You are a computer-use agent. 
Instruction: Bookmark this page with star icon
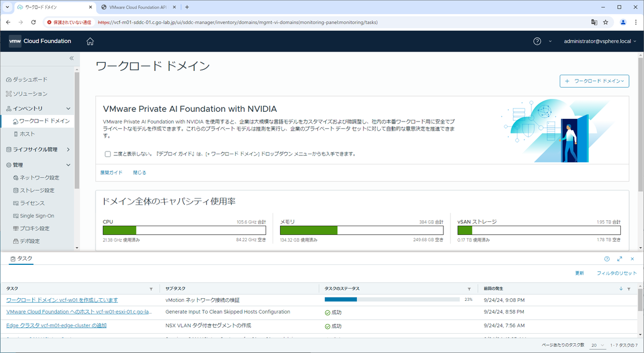[x=606, y=22]
